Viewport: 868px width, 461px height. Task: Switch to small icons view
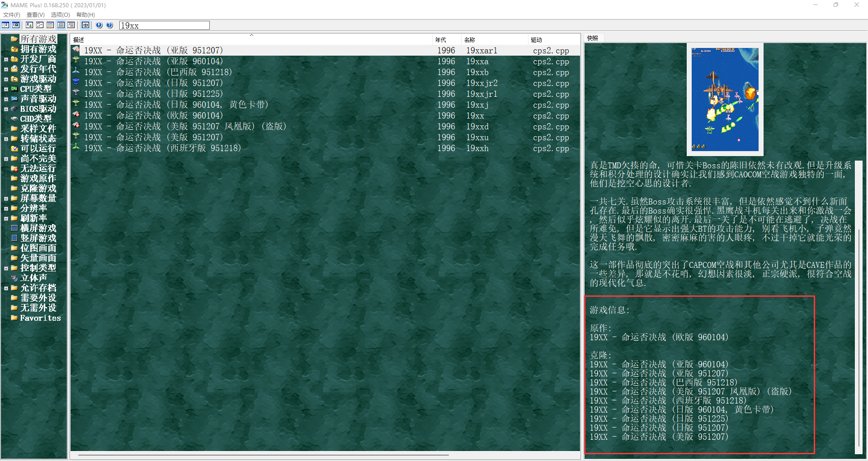40,25
